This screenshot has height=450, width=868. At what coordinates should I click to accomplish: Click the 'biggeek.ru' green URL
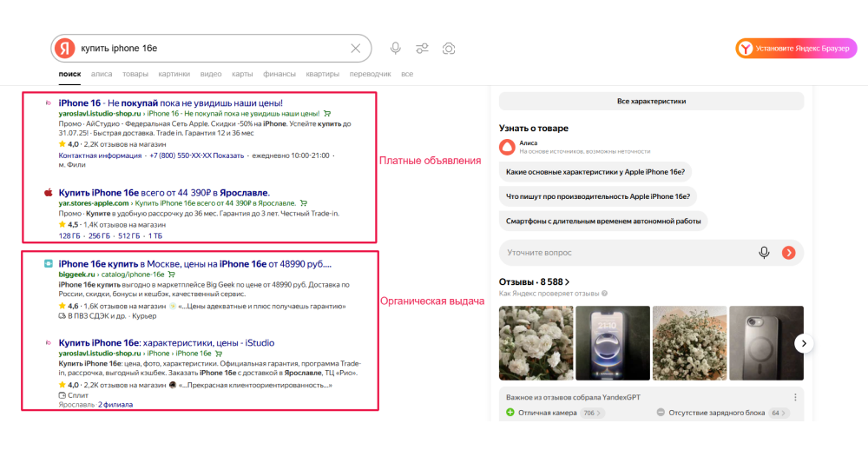(x=77, y=275)
